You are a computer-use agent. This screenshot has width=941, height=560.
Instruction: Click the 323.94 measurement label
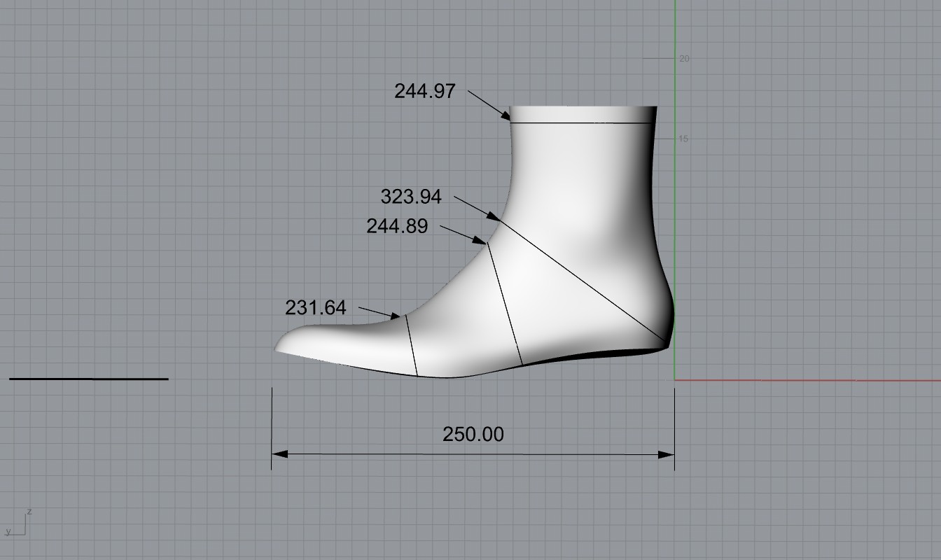click(x=411, y=197)
